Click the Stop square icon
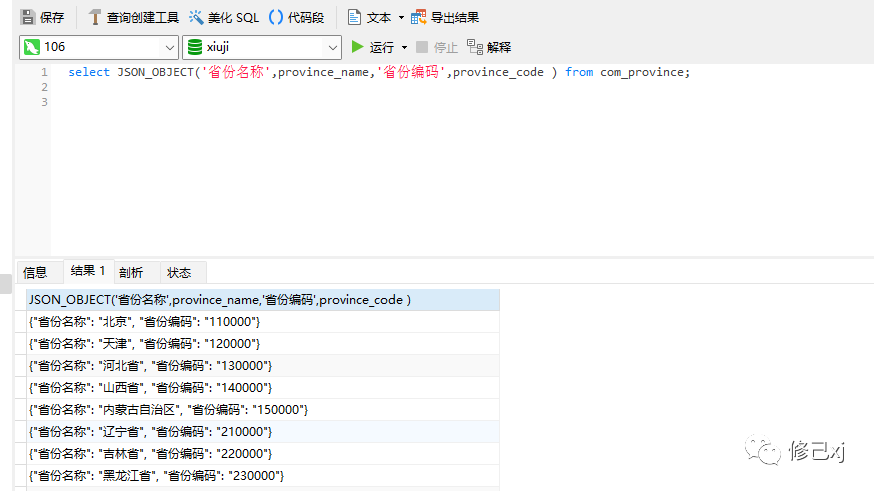The height and width of the screenshot is (491, 874). pos(422,47)
